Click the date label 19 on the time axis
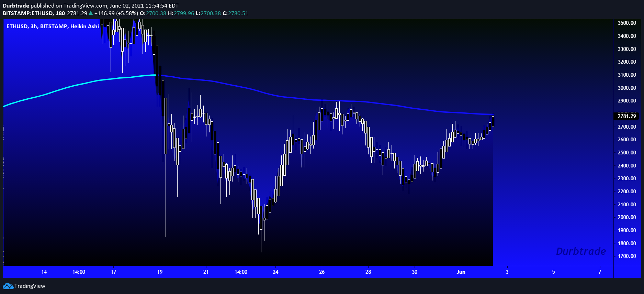644x294 pixels. tap(160, 272)
